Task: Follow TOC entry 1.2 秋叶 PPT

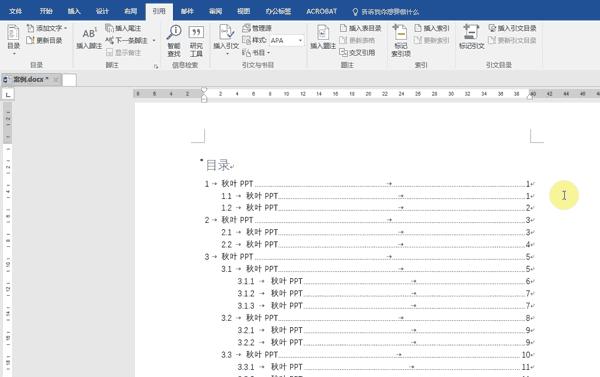Action: (377, 208)
